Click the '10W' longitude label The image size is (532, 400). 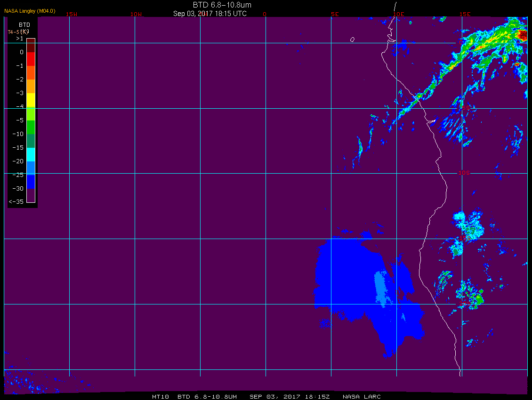click(x=136, y=14)
